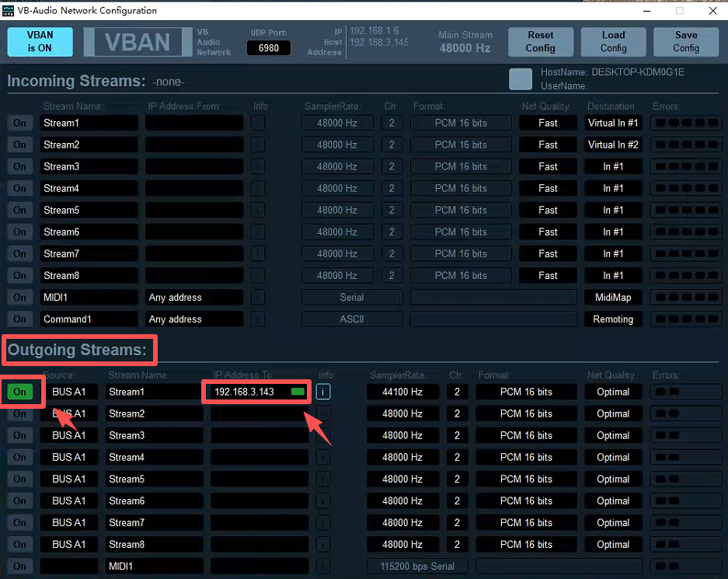Click the info icon for outgoing Stream1

point(323,392)
